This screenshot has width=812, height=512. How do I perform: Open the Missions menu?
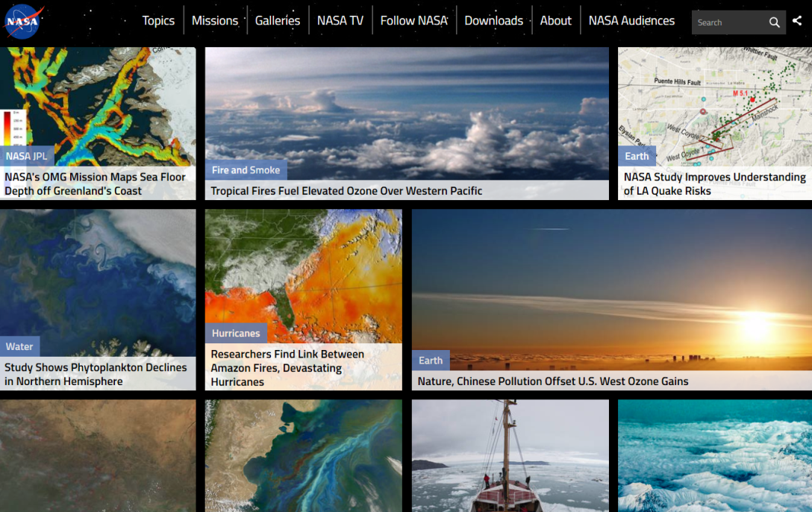(215, 21)
